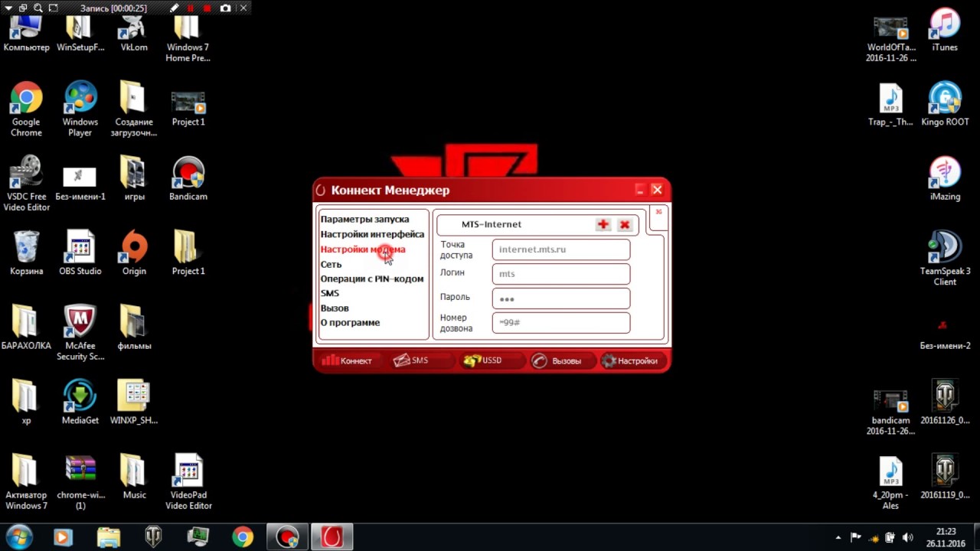
Task: Open Windows Explorer from the taskbar
Action: click(x=108, y=537)
